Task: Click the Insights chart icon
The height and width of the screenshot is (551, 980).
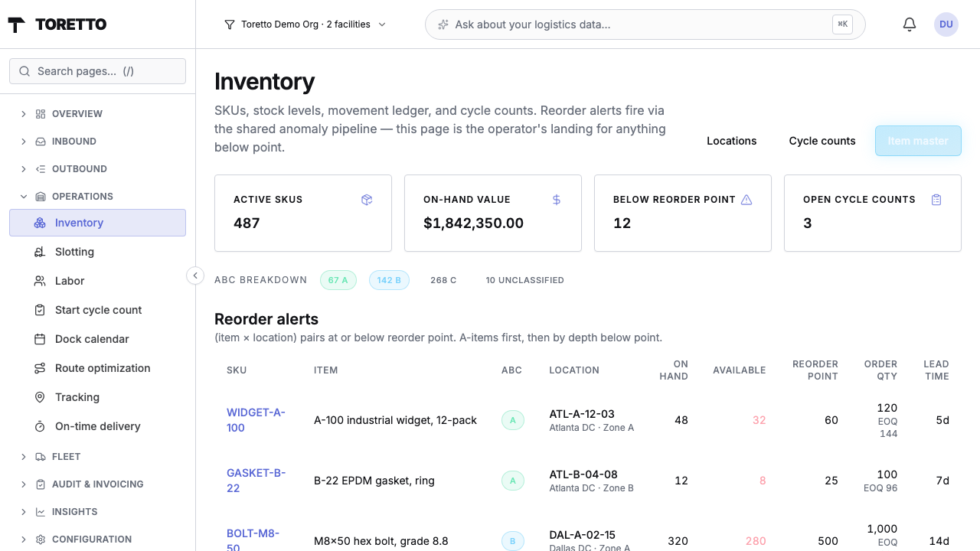Action: (41, 512)
